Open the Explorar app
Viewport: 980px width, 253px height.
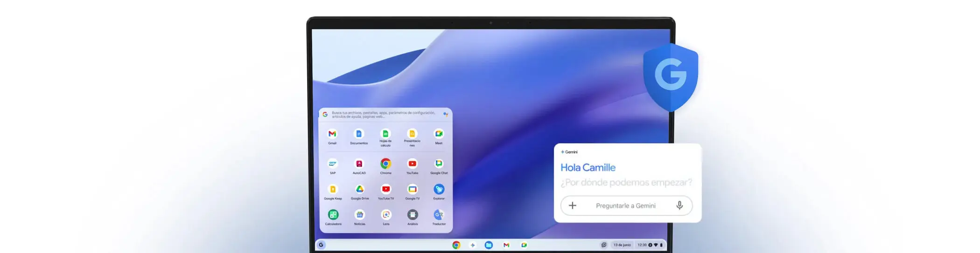point(439,189)
